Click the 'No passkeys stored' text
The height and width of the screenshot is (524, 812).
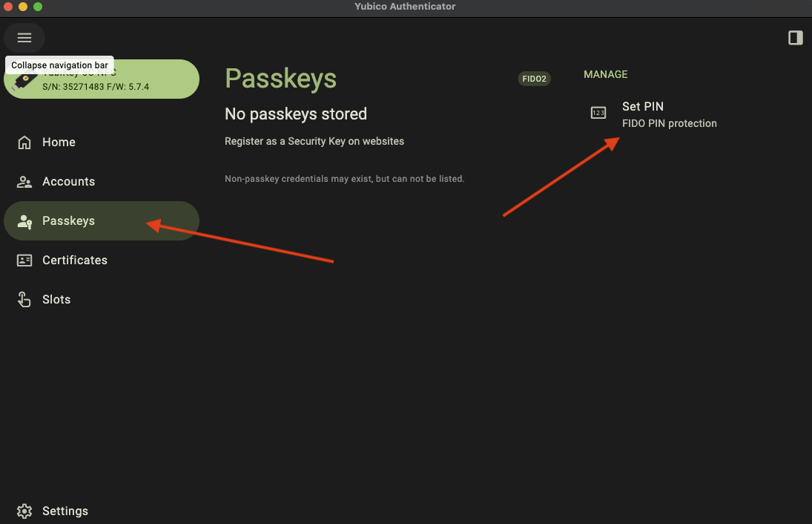(x=296, y=114)
